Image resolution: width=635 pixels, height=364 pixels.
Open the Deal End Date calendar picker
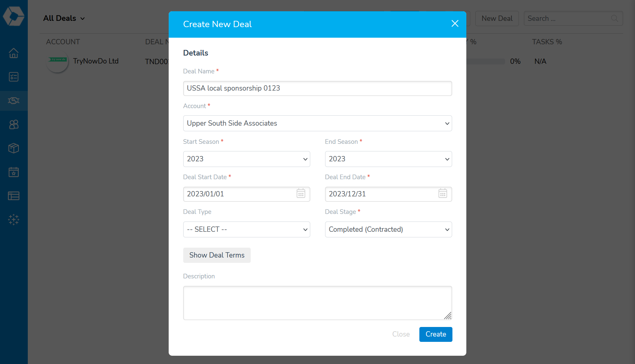pyautogui.click(x=443, y=193)
